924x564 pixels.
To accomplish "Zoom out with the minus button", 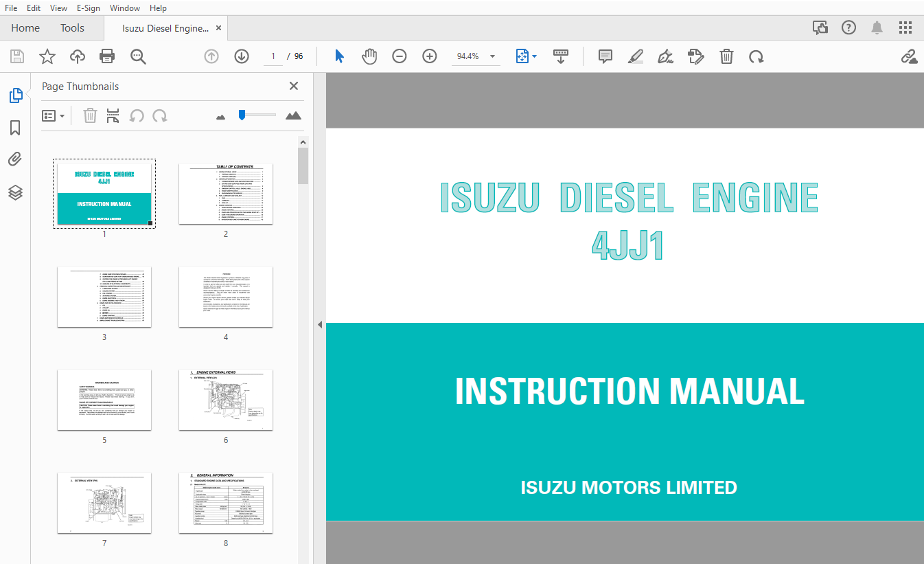I will point(400,56).
